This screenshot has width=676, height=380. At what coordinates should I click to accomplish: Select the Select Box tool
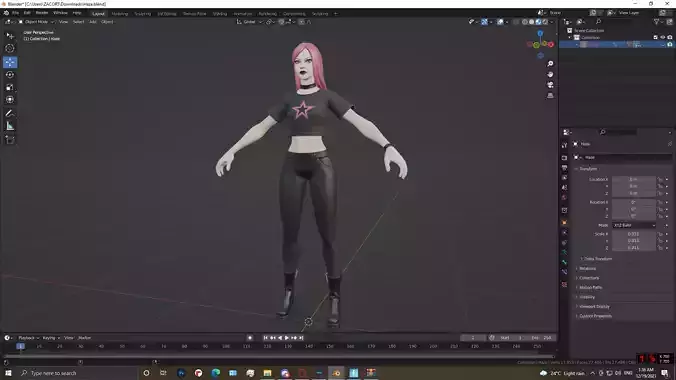click(10, 36)
